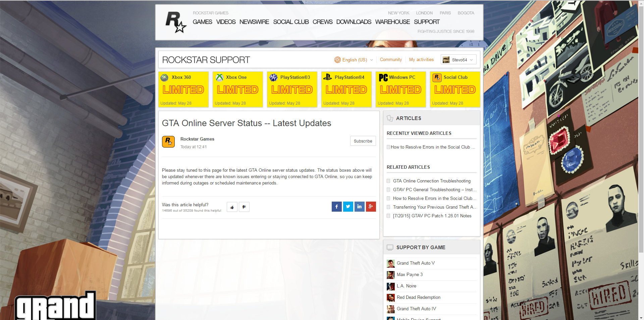Click the Windows PC LIMITED status text

tap(401, 90)
